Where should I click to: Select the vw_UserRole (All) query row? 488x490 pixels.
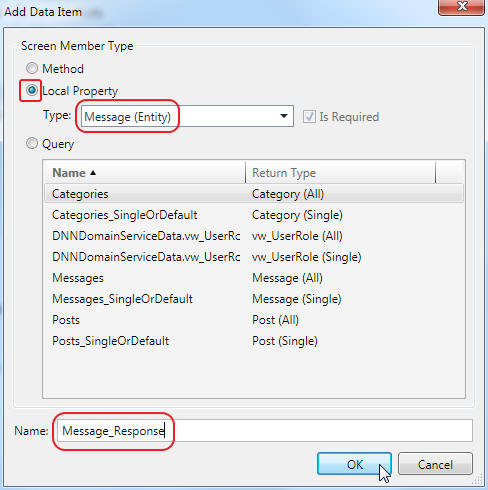pyautogui.click(x=254, y=236)
